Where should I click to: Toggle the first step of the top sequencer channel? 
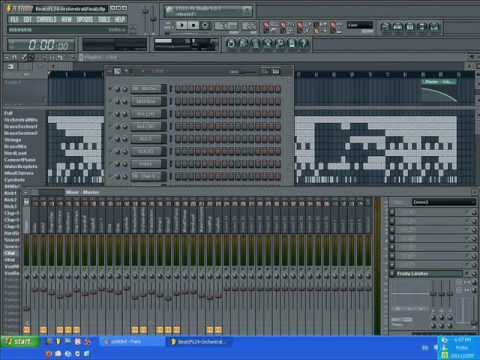178,89
